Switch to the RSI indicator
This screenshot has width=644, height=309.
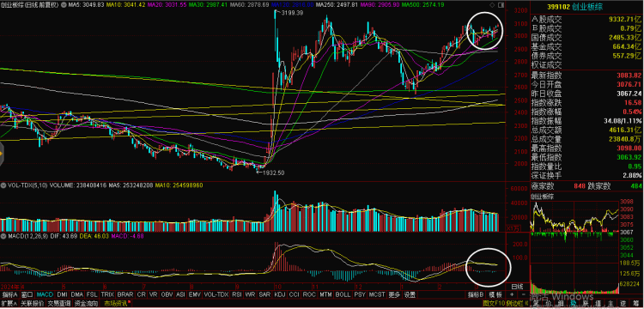pos(238,294)
